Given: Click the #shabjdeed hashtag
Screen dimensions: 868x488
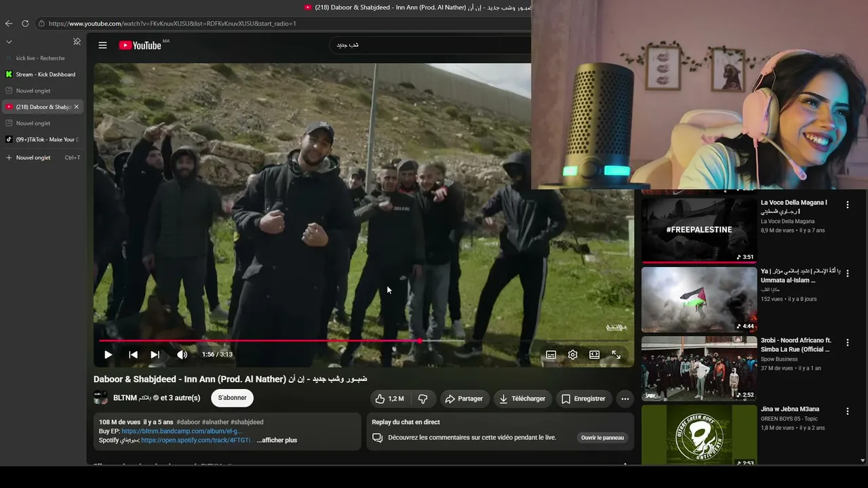Looking at the screenshot, I should pos(247,422).
